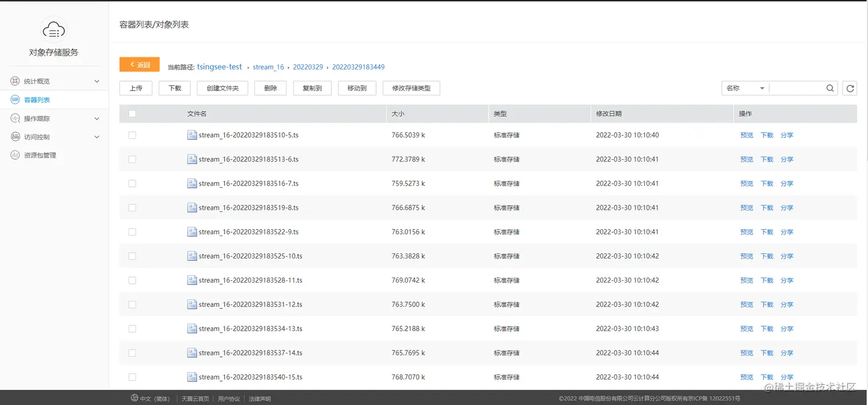The width and height of the screenshot is (868, 405).
Task: Click file icon of stream_16-20220329183516-7.ts
Action: pos(192,183)
